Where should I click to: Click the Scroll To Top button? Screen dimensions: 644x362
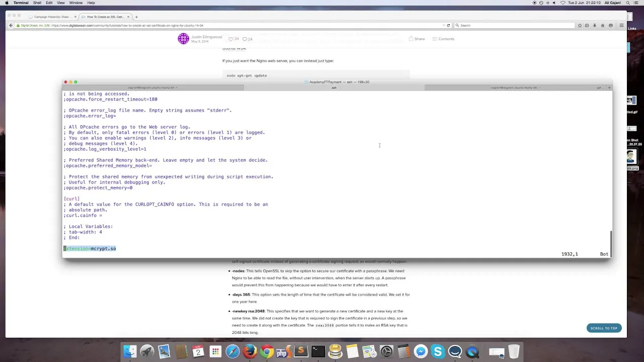(x=604, y=328)
